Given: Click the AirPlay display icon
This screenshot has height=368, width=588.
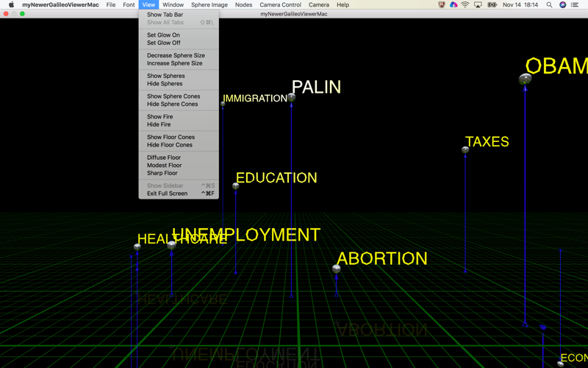Looking at the screenshot, I should pos(478,4).
